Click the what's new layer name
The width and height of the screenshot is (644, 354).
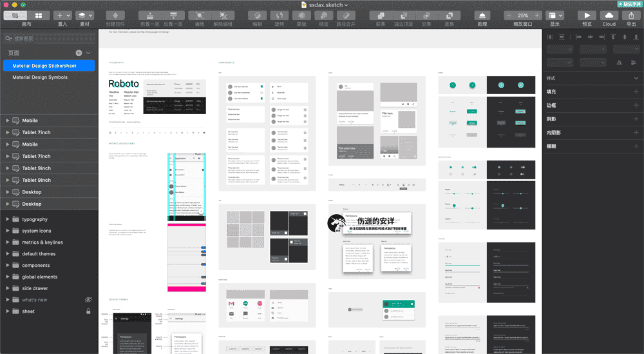click(x=35, y=300)
